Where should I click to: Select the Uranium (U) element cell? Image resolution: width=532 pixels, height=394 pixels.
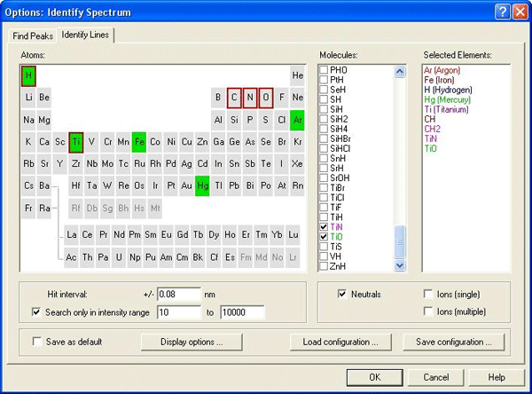click(119, 258)
